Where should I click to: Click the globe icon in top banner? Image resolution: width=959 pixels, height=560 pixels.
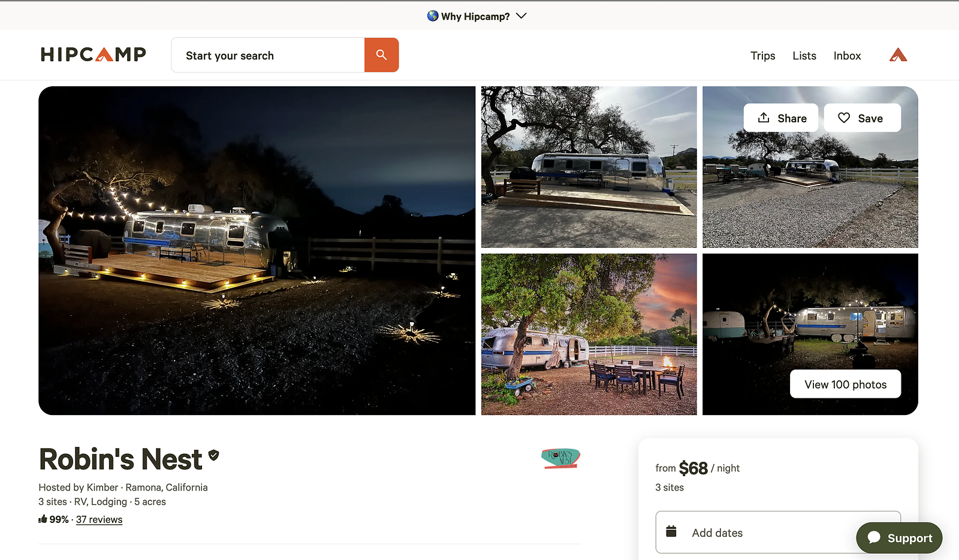(x=433, y=16)
